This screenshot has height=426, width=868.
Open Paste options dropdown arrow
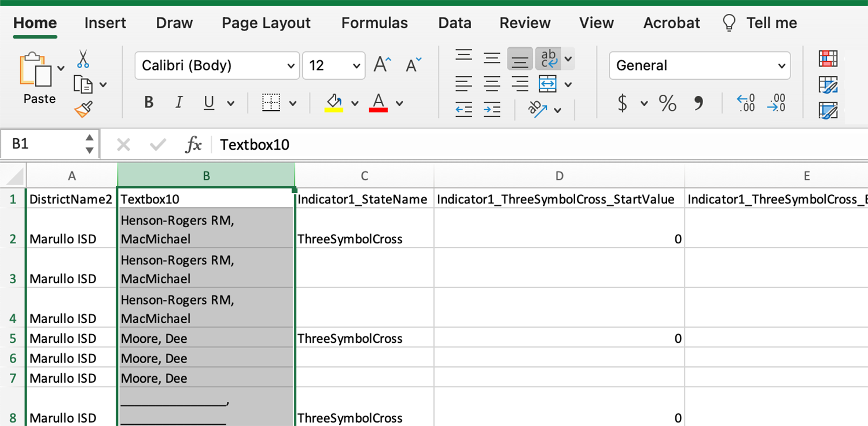point(61,68)
